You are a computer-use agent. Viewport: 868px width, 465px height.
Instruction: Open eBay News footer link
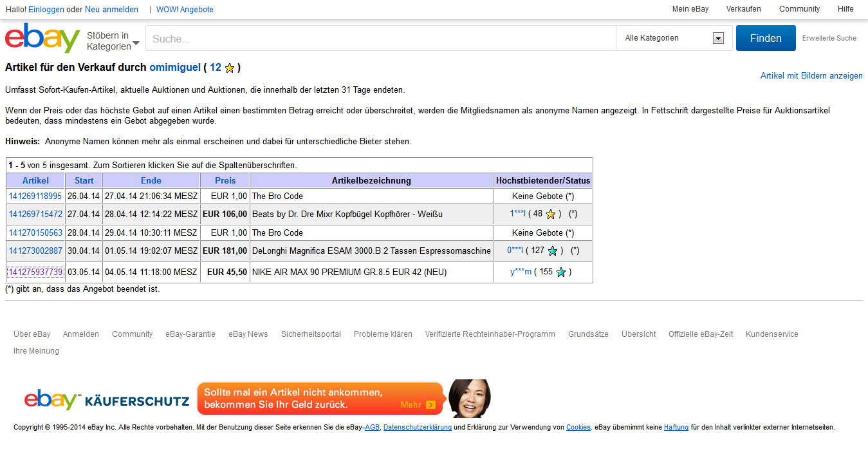(248, 334)
